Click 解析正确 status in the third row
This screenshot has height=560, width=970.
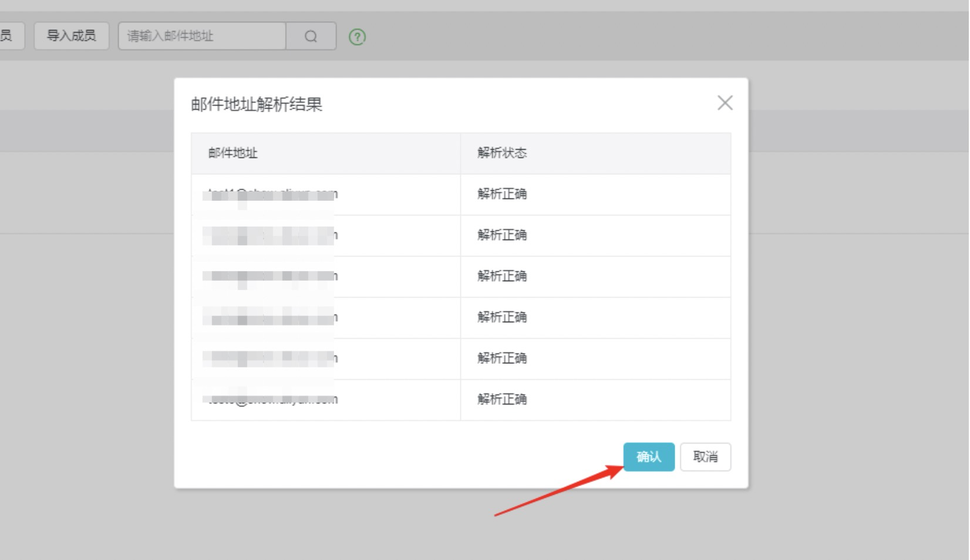pyautogui.click(x=502, y=276)
